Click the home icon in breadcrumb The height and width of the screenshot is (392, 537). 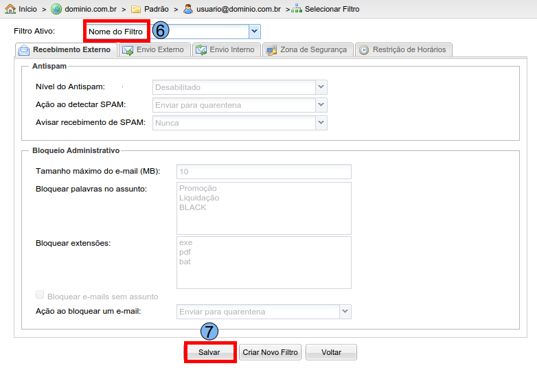(x=10, y=9)
